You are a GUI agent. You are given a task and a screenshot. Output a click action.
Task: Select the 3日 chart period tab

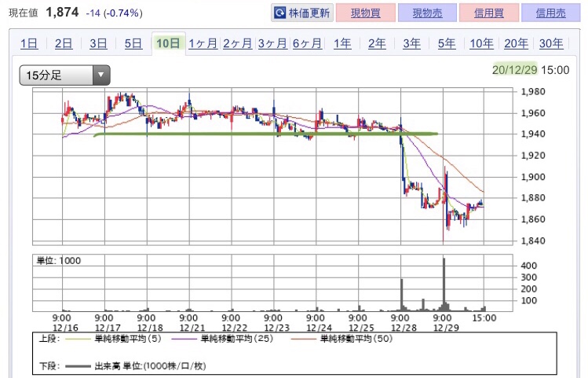(x=98, y=43)
